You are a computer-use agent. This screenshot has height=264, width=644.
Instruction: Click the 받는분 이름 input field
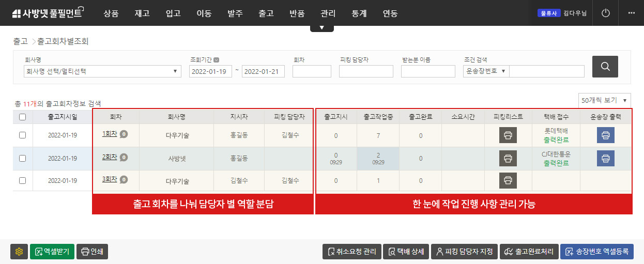tap(427, 71)
